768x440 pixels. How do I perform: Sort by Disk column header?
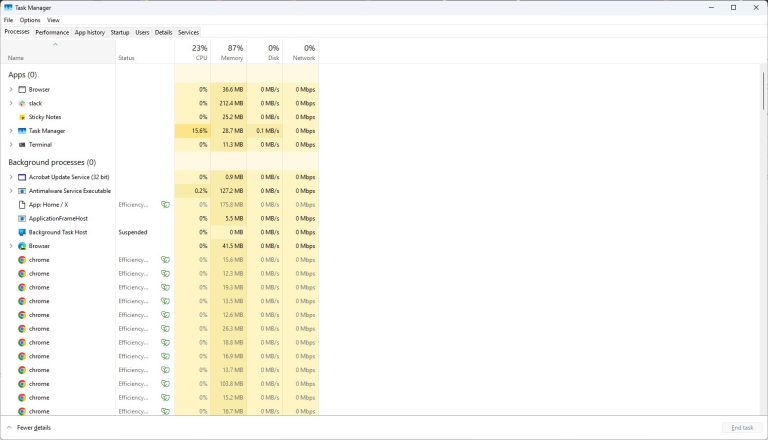(x=264, y=51)
